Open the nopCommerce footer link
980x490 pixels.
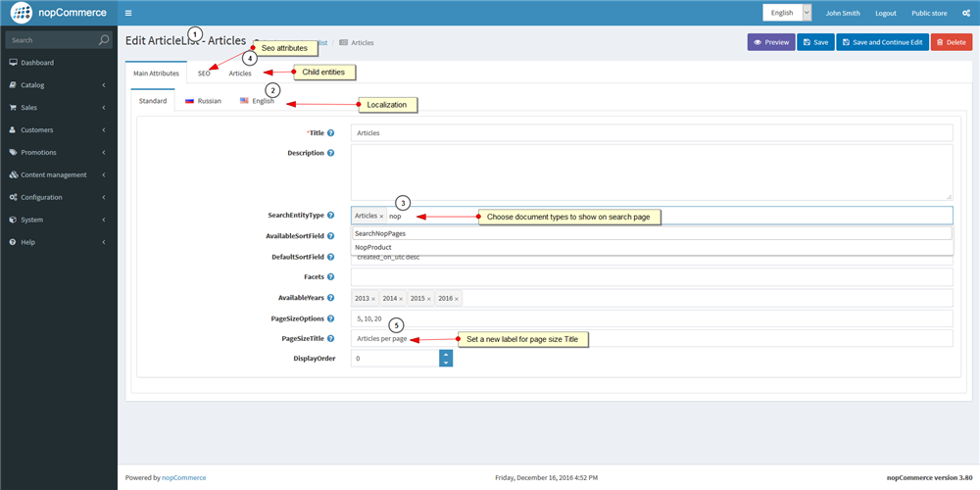coord(184,477)
